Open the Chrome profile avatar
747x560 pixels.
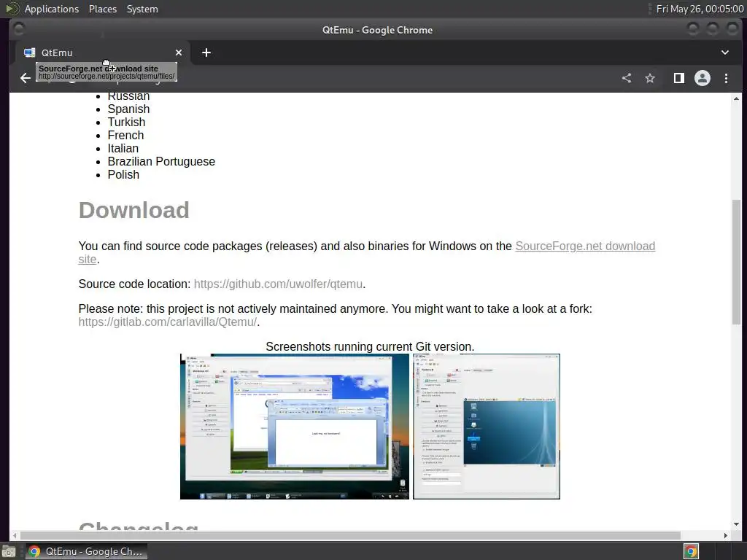click(x=703, y=78)
